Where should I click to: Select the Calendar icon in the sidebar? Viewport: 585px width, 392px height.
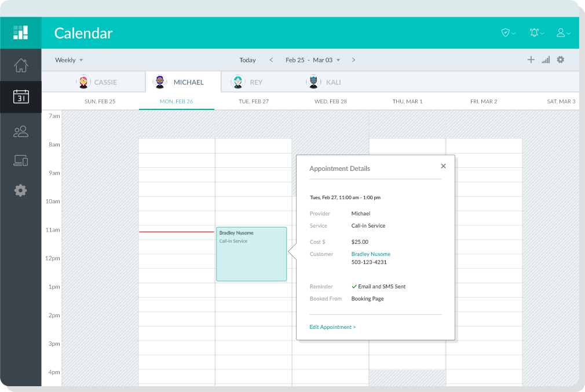tap(21, 97)
